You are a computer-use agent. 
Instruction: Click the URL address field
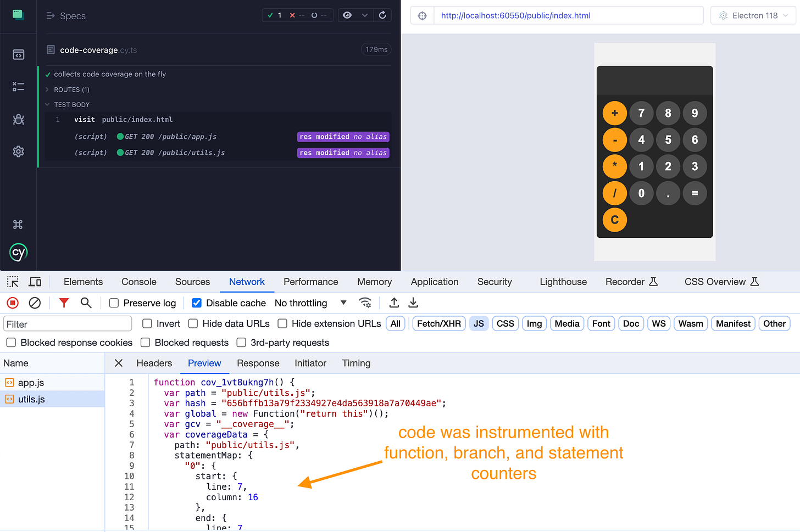pyautogui.click(x=569, y=15)
